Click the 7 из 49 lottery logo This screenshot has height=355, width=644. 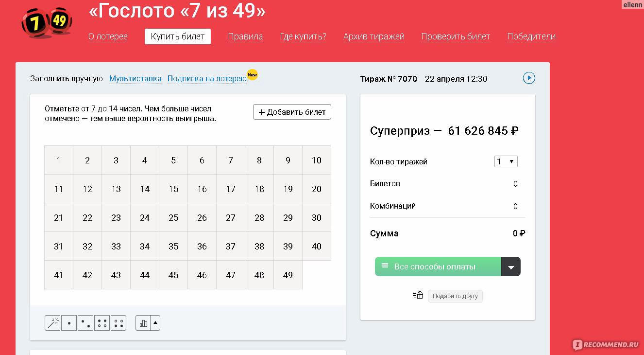47,22
